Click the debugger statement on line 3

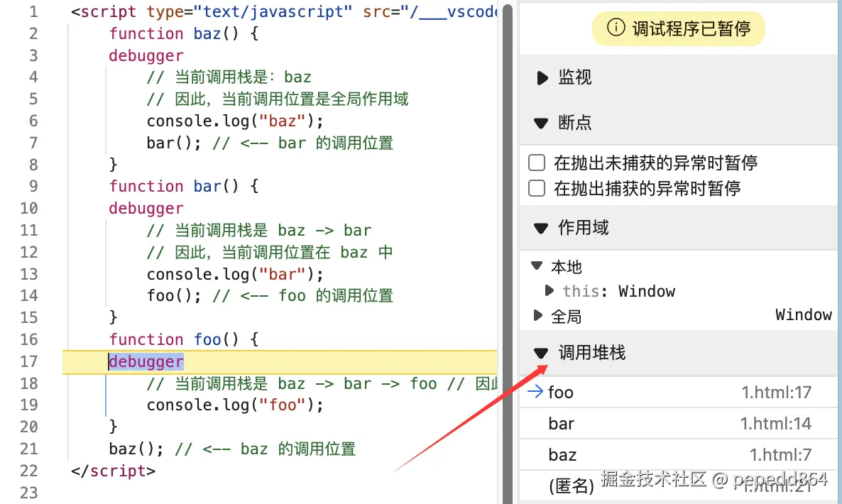click(x=146, y=56)
